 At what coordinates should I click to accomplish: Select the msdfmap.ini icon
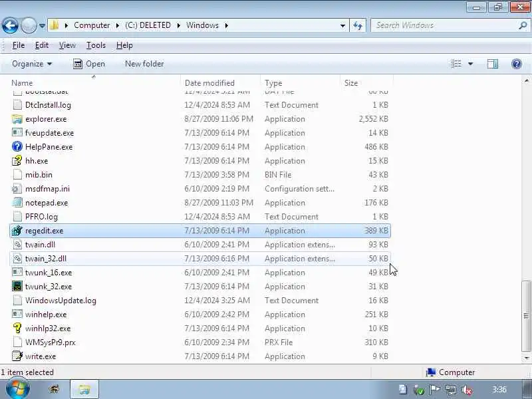(17, 189)
